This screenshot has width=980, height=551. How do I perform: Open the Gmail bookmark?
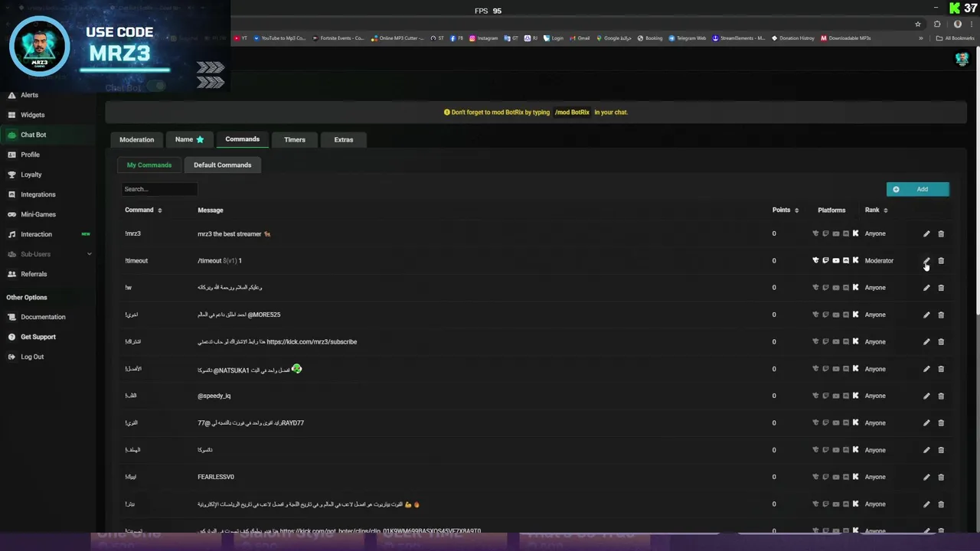580,37
